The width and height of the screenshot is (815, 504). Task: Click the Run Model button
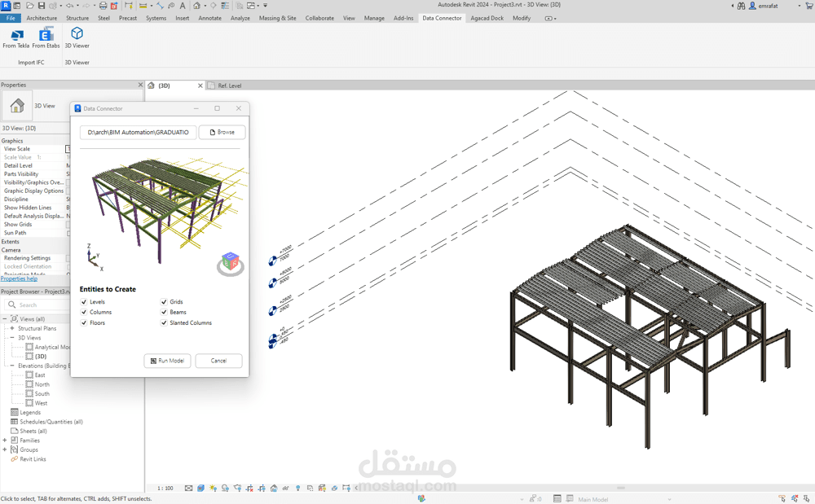pyautogui.click(x=167, y=361)
